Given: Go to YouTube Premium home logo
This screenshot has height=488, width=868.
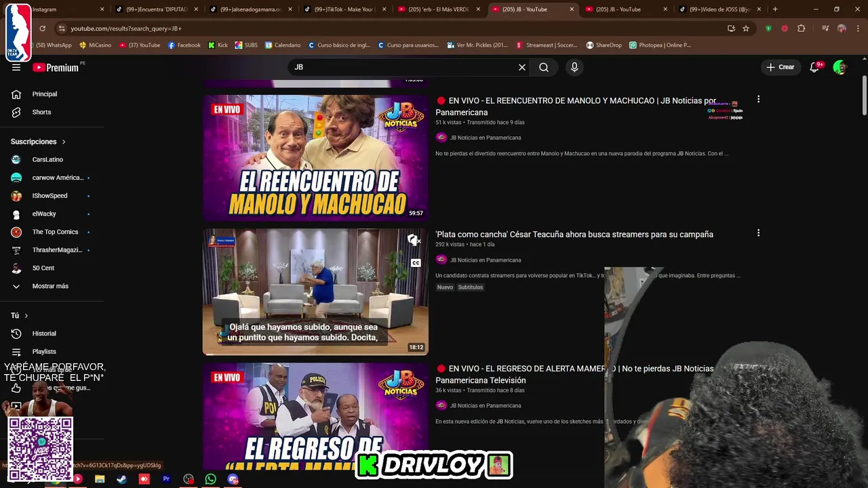Looking at the screenshot, I should 56,67.
